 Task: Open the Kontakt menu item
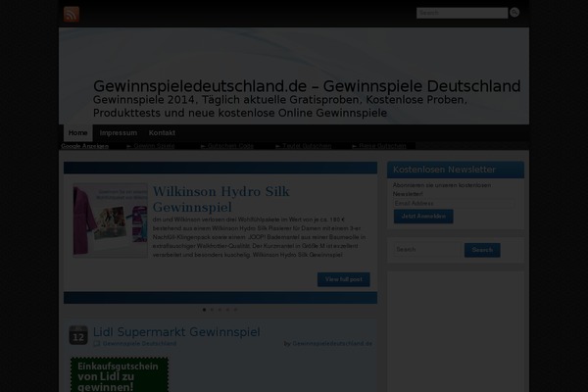pos(162,133)
